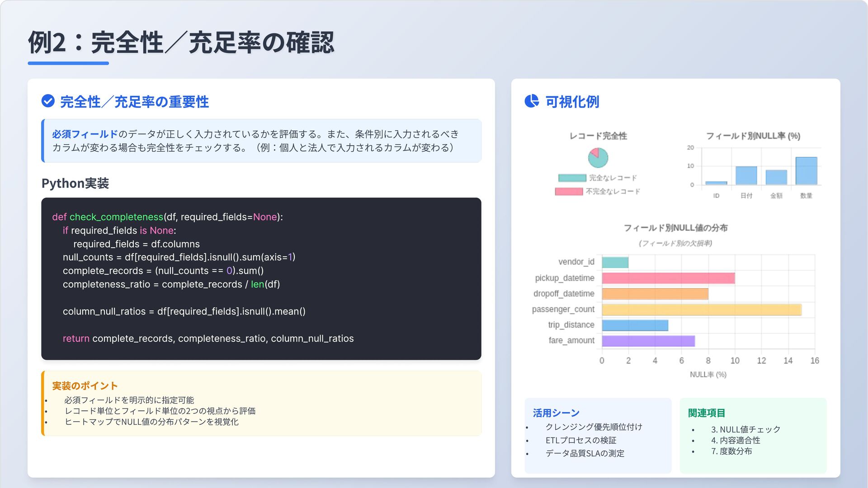Click the completeness_ratio = code line
The height and width of the screenshot is (488, 868).
pos(171,284)
